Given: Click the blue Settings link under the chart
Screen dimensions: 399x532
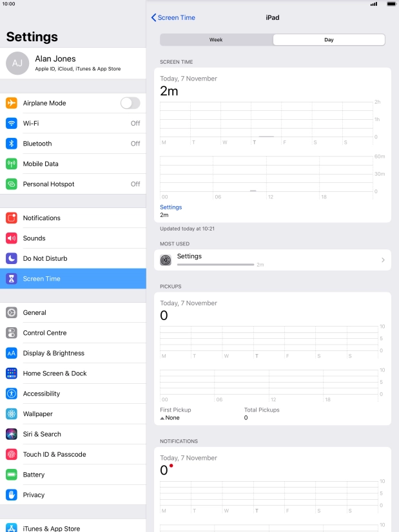Looking at the screenshot, I should point(171,207).
